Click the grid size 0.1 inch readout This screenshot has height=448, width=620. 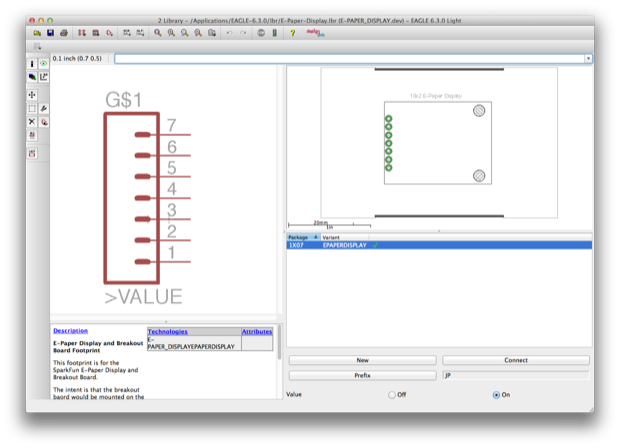77,59
